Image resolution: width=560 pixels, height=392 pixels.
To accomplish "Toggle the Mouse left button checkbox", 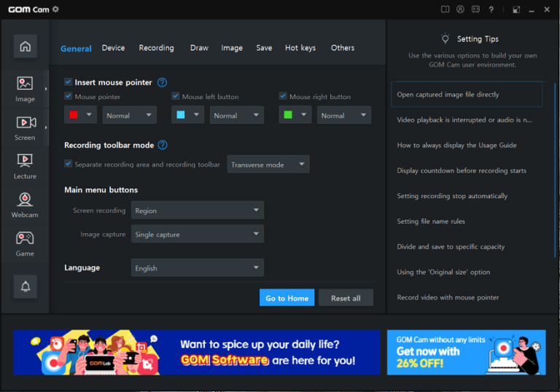I will (176, 96).
